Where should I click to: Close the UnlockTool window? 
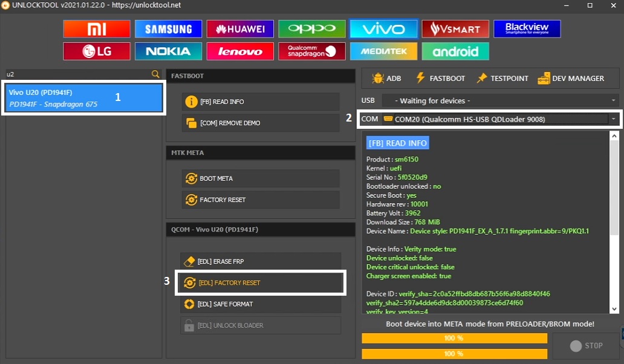[613, 5]
